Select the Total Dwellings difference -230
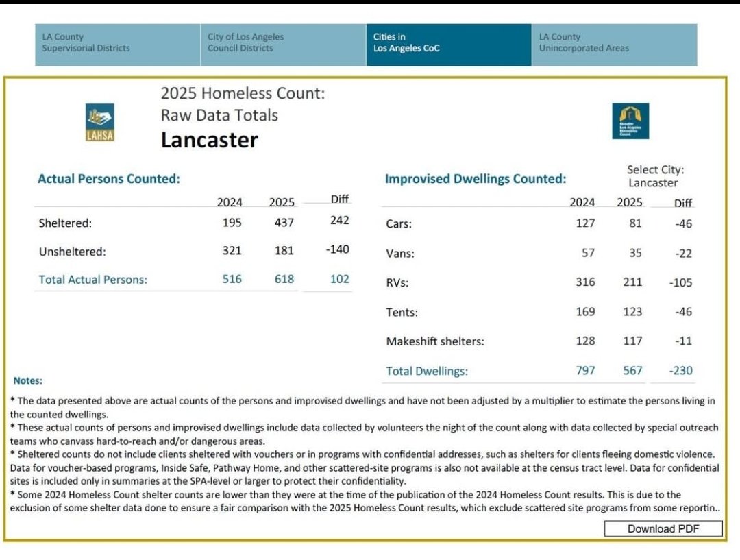This screenshot has width=740, height=560. tap(680, 371)
